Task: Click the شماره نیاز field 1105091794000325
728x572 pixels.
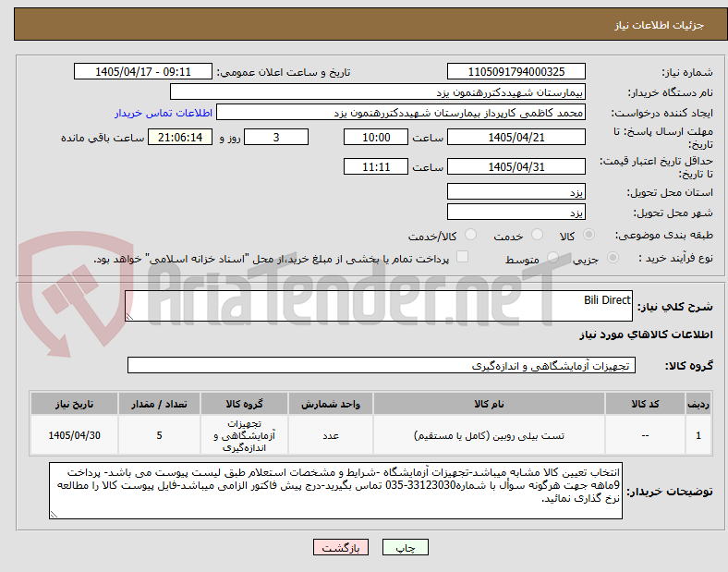Action: click(x=516, y=72)
